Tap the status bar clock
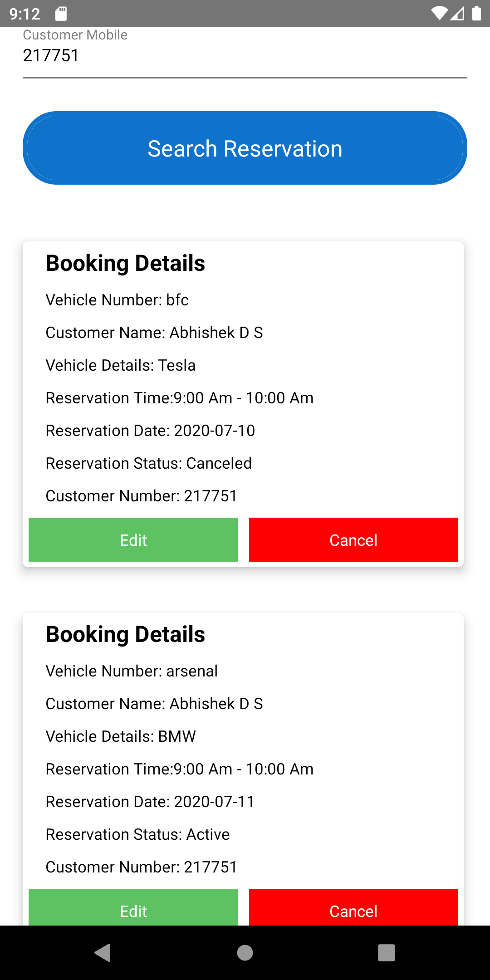This screenshot has height=980, width=490. 25,14
